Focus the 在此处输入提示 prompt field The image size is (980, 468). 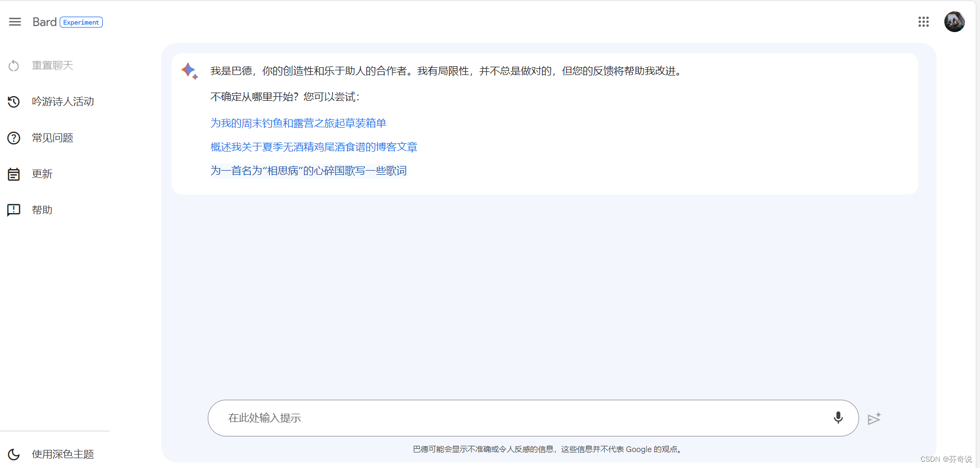point(533,418)
